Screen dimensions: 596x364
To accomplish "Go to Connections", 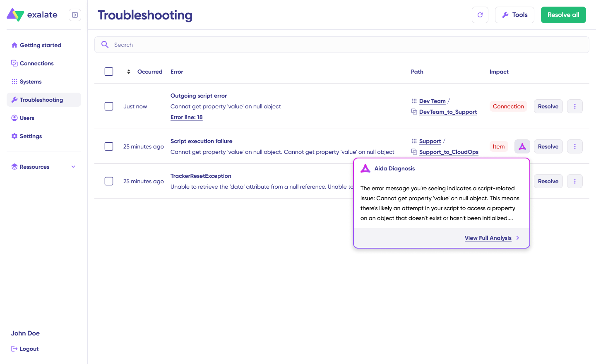I will pyautogui.click(x=44, y=63).
